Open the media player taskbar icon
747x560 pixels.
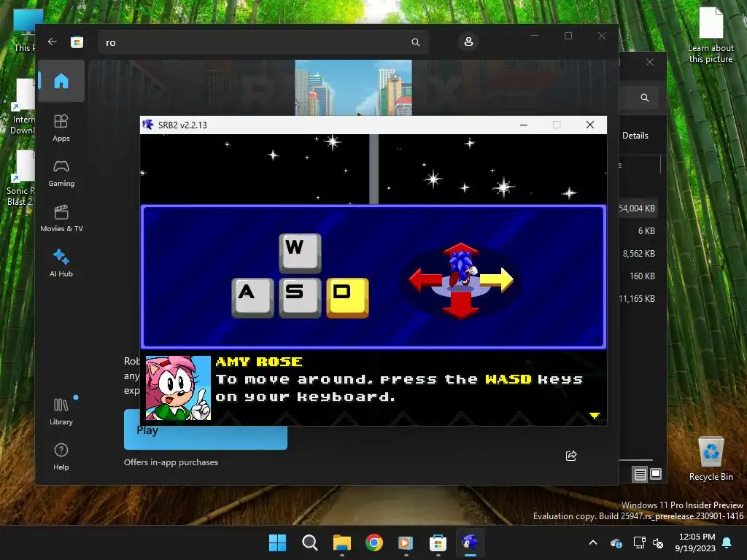tap(406, 542)
